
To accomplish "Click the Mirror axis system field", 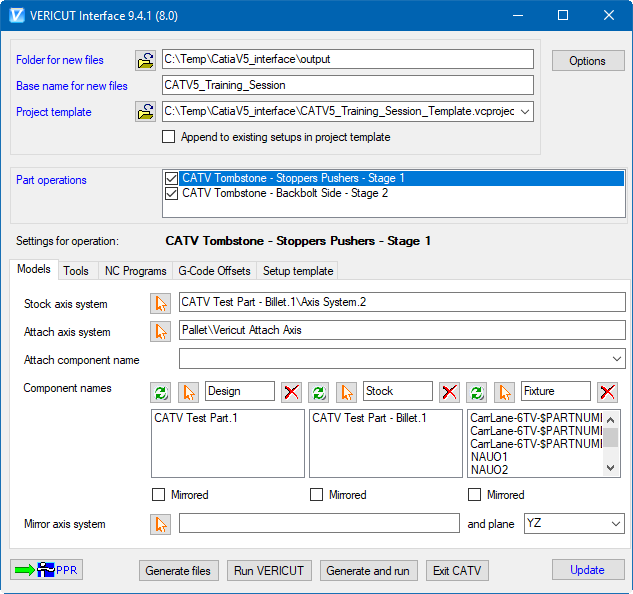I will coord(319,523).
